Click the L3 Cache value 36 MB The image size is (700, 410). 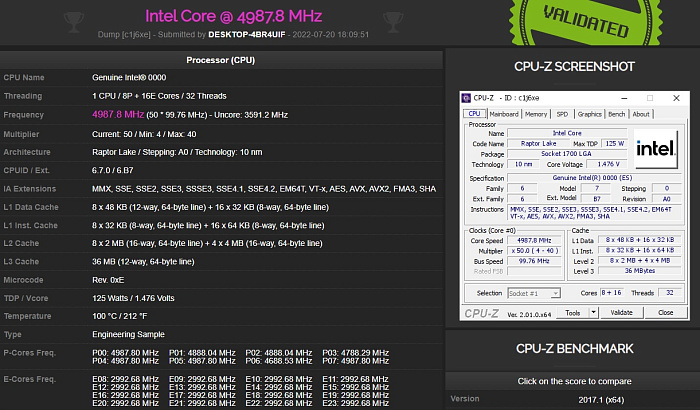click(143, 262)
